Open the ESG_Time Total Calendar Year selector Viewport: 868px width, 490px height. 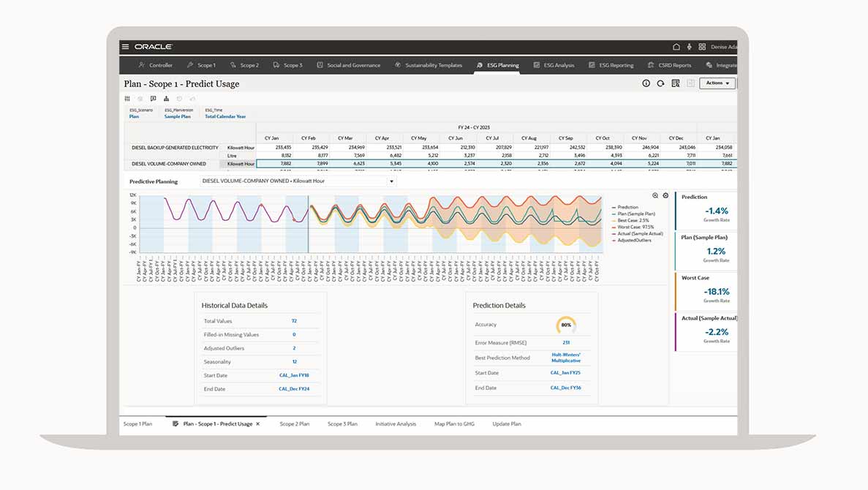pos(225,116)
